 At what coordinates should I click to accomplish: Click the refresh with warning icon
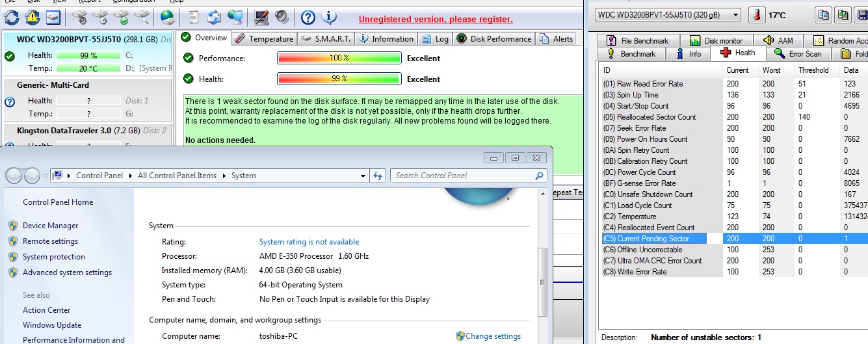coord(33,17)
